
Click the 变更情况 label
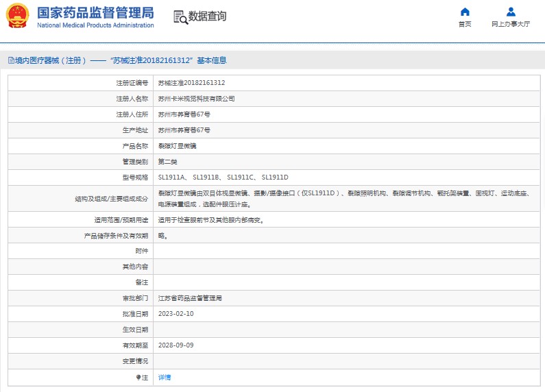[x=135, y=361]
